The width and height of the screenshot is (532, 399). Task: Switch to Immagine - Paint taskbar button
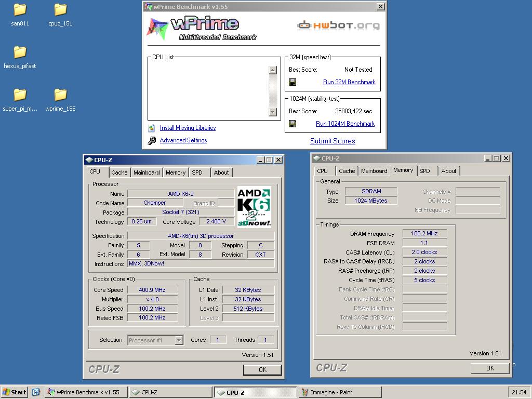[340, 393]
